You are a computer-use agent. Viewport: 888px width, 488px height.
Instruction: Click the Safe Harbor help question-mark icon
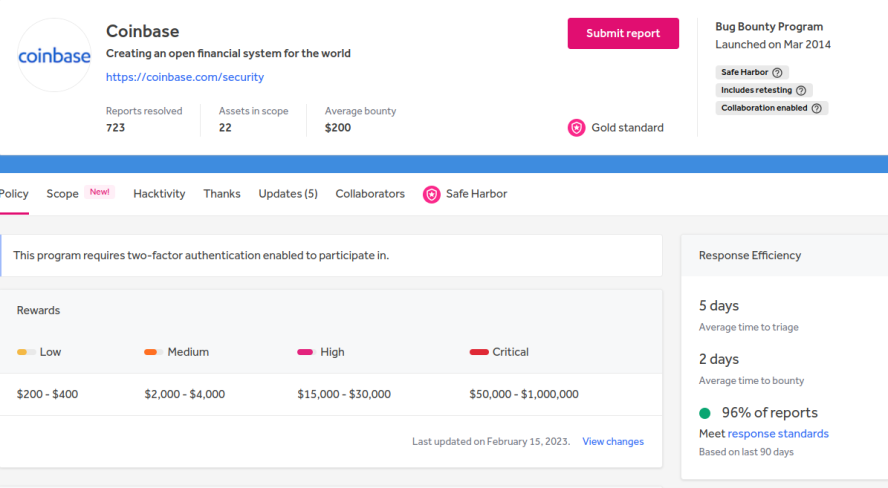777,72
